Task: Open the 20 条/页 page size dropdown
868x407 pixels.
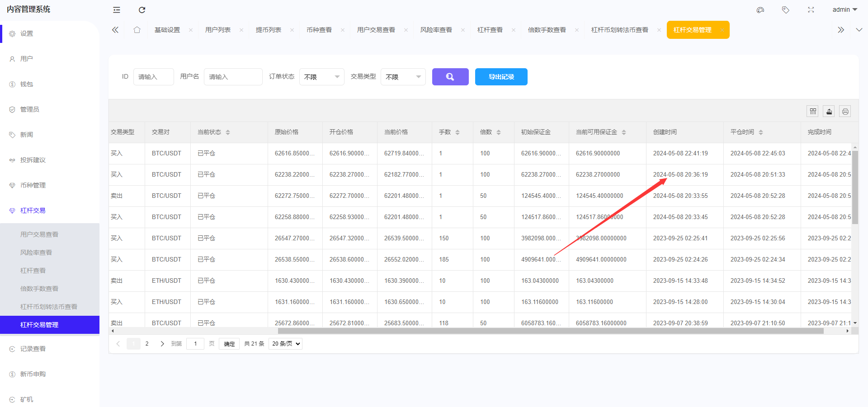Action: point(285,344)
